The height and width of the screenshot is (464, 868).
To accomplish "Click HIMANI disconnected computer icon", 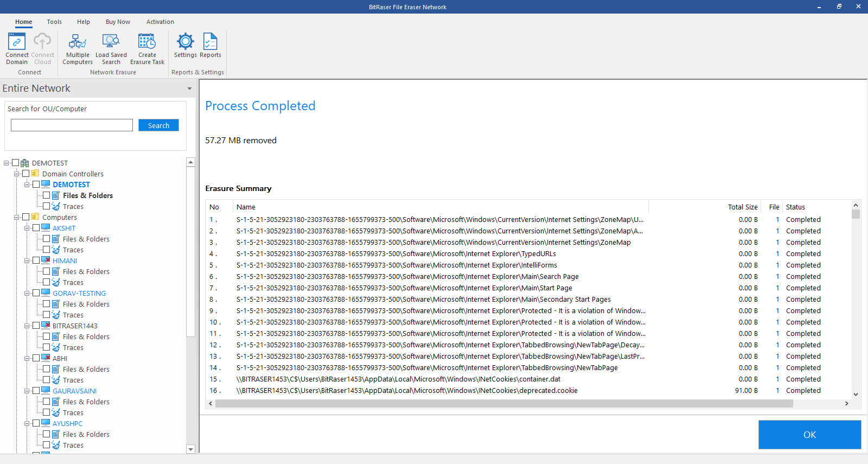I will (46, 260).
